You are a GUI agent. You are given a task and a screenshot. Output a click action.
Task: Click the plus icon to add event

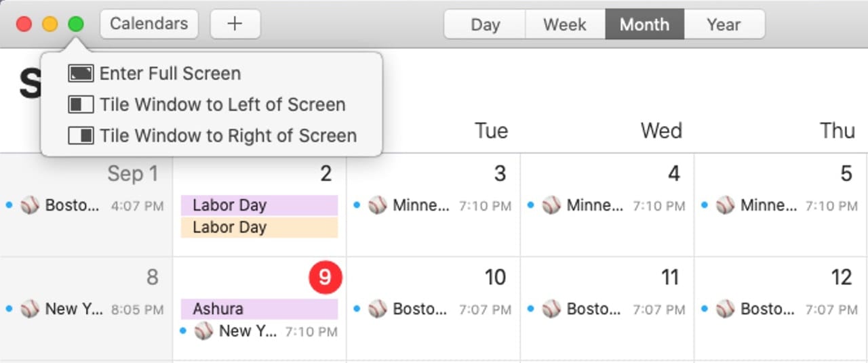tap(235, 24)
